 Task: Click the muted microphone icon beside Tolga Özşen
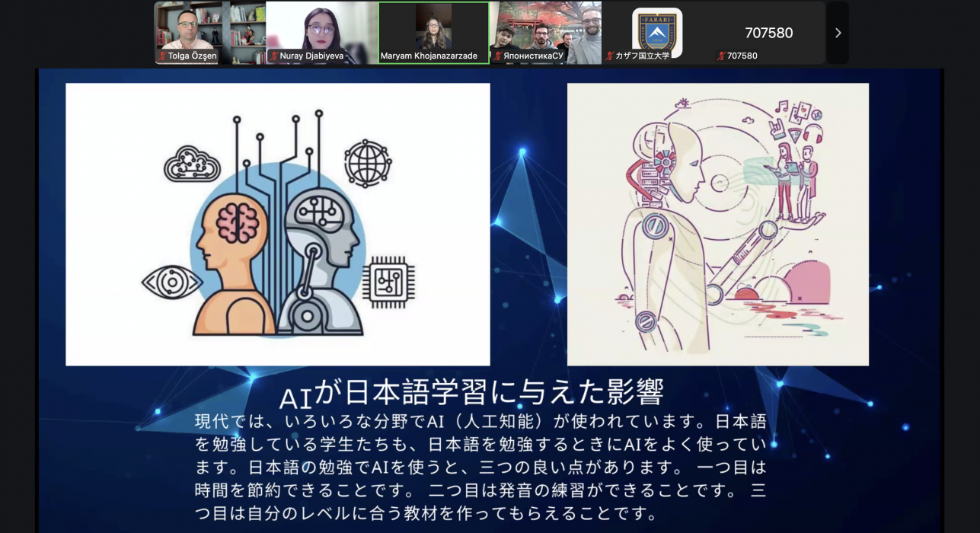pyautogui.click(x=162, y=56)
